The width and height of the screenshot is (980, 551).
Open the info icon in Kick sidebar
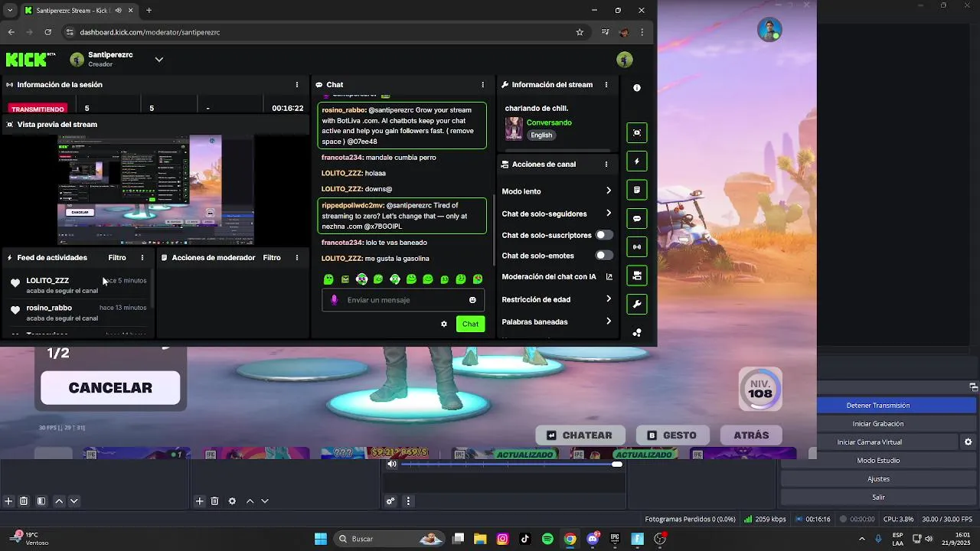pos(637,88)
